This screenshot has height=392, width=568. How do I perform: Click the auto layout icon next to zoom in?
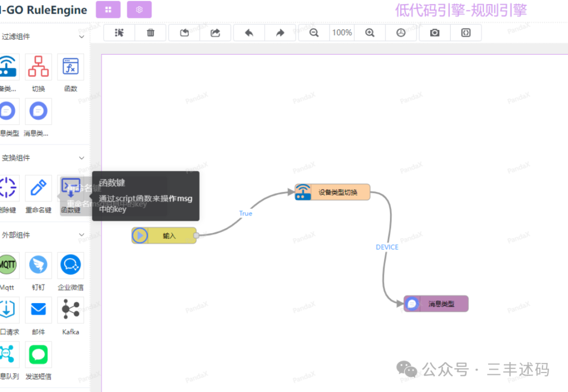tap(401, 33)
